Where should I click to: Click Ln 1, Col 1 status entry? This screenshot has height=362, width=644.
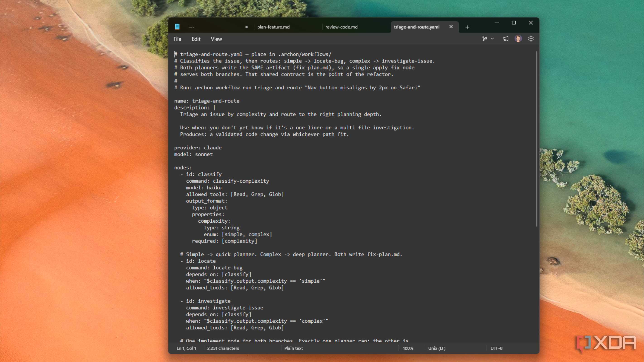click(x=186, y=348)
